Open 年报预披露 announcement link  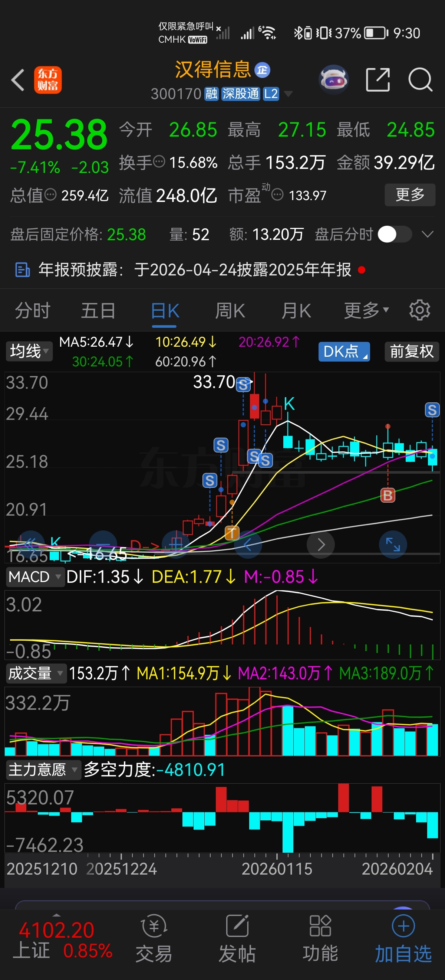[x=195, y=270]
